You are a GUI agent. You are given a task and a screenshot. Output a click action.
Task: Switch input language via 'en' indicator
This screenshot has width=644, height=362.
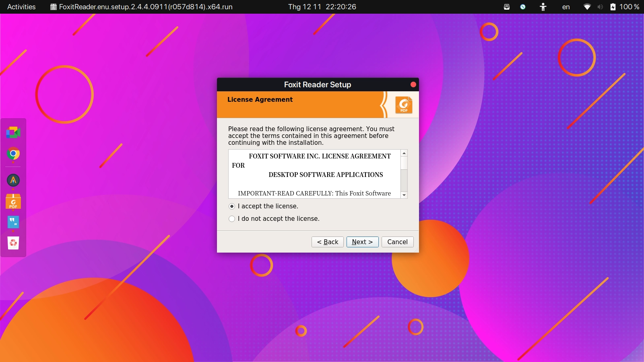click(566, 7)
